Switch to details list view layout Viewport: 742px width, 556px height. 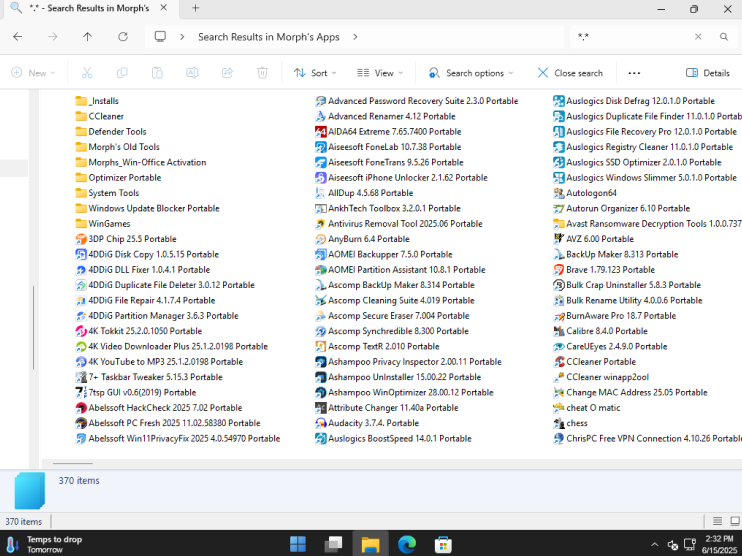point(717,521)
